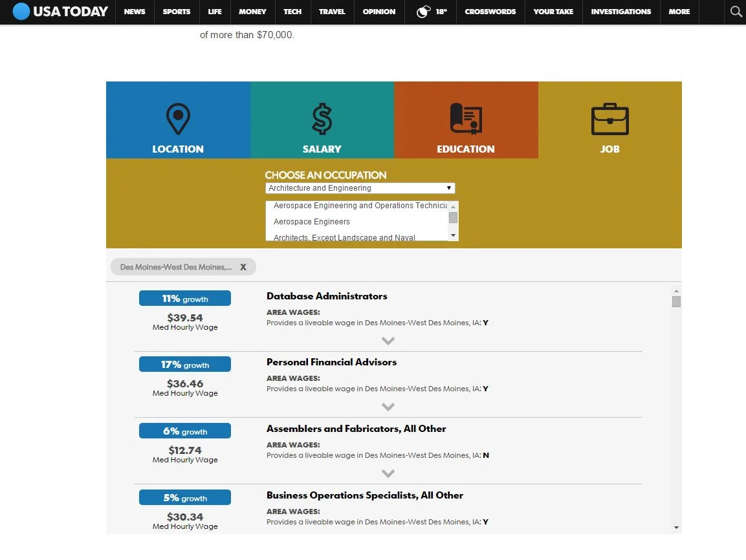Click occupation list scroll down arrow

pos(454,236)
